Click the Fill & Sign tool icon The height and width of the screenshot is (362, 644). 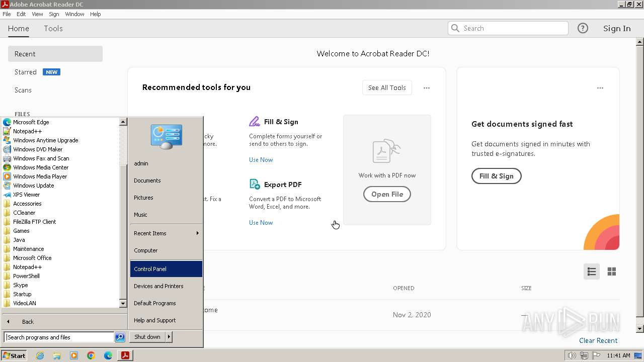coord(255,122)
